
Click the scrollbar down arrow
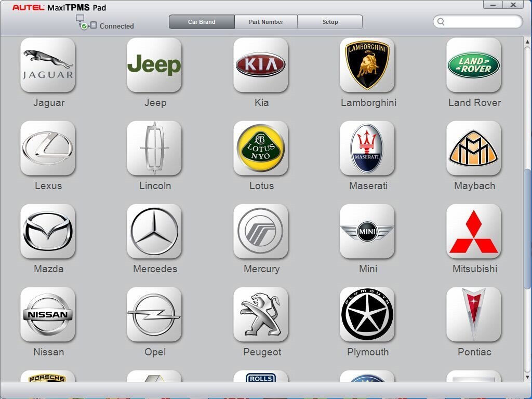pos(528,377)
